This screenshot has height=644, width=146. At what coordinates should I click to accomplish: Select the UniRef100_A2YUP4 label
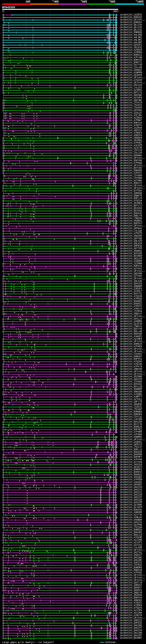point(131,98)
